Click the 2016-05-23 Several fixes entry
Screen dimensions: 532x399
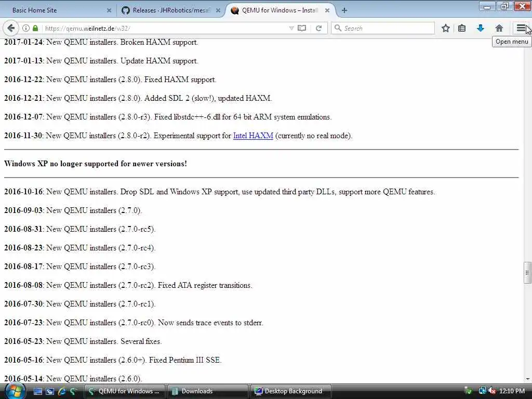click(x=83, y=341)
